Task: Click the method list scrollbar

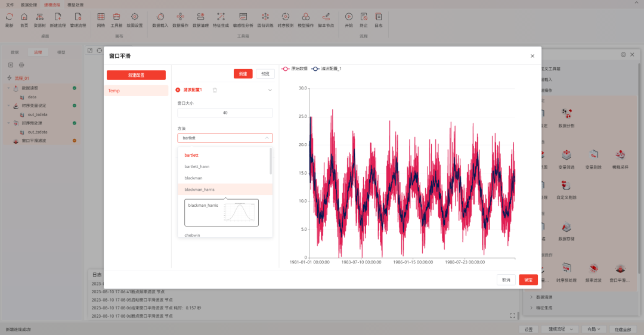Action: click(x=271, y=161)
